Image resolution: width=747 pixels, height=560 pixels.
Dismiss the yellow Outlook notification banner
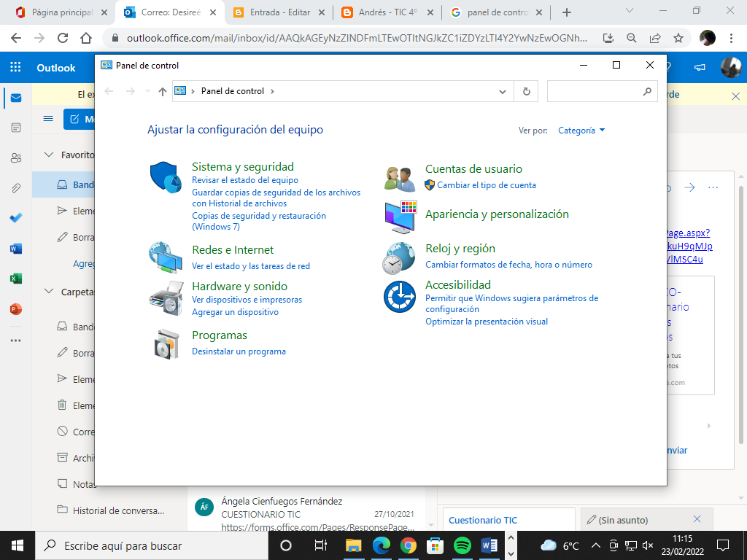pyautogui.click(x=735, y=97)
